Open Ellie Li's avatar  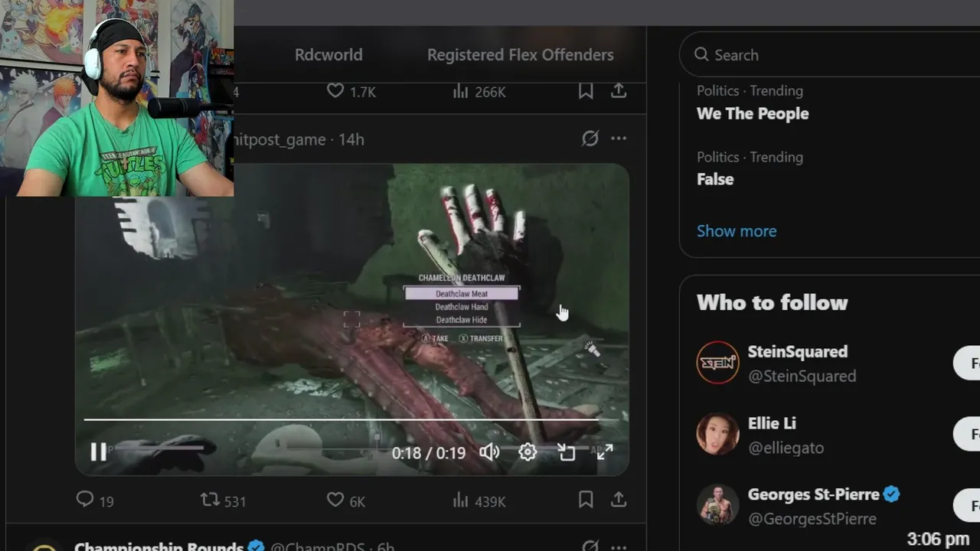point(717,434)
